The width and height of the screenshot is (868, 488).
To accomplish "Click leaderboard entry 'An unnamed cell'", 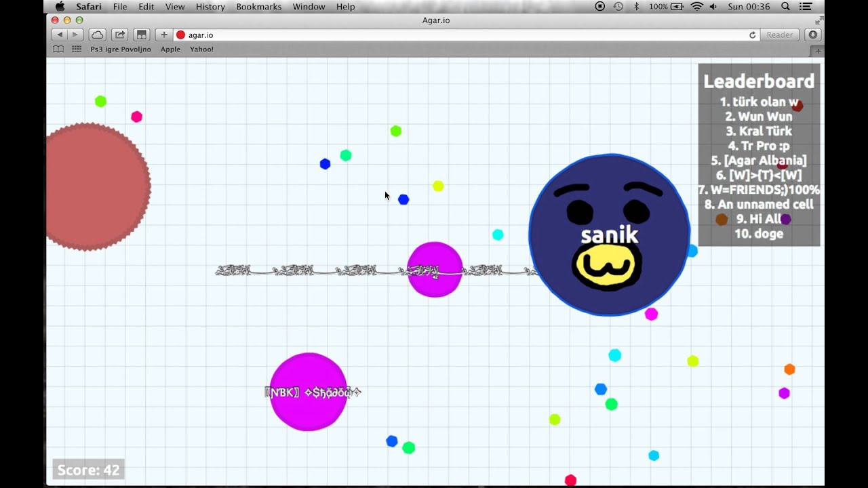I will [x=759, y=204].
